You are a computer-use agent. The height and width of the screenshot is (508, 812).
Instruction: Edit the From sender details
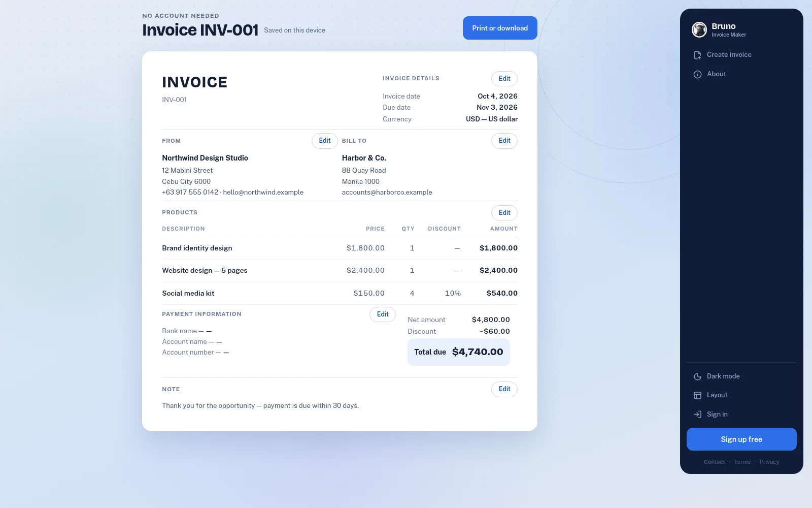[325, 141]
